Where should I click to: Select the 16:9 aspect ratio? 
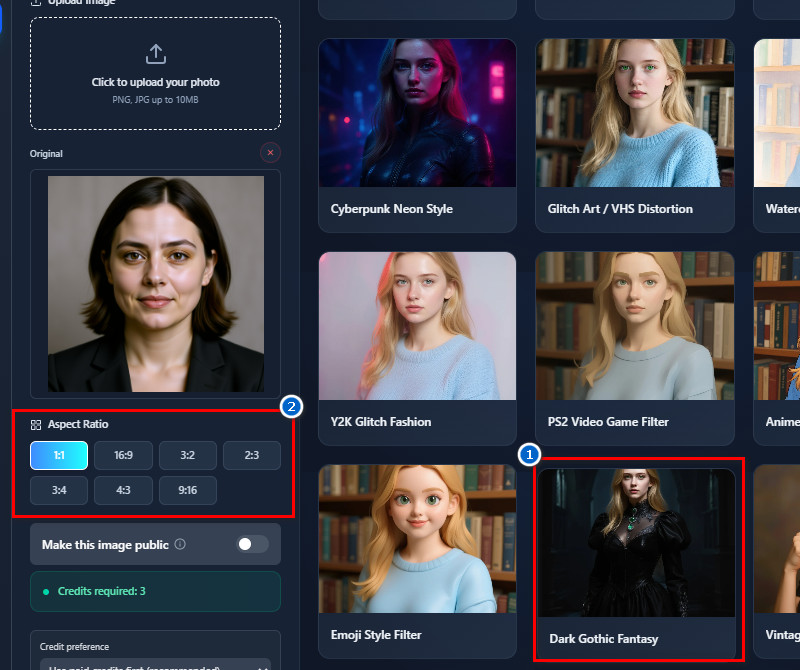[x=123, y=455]
